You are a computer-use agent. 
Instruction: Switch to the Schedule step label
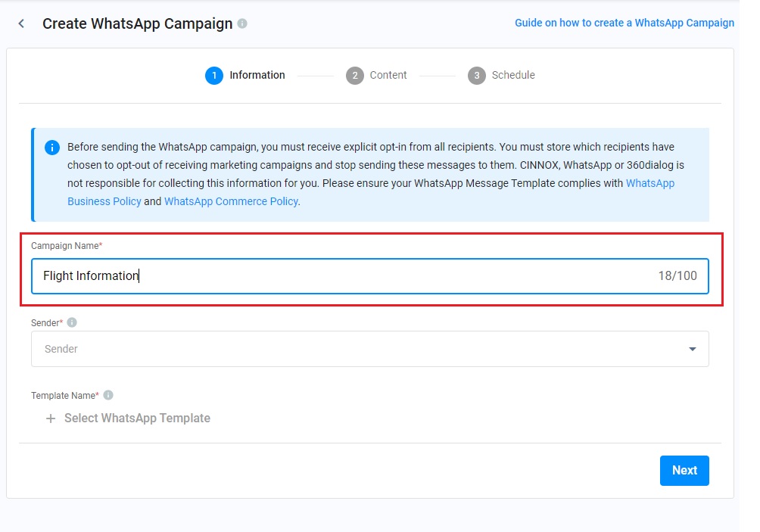pos(513,75)
